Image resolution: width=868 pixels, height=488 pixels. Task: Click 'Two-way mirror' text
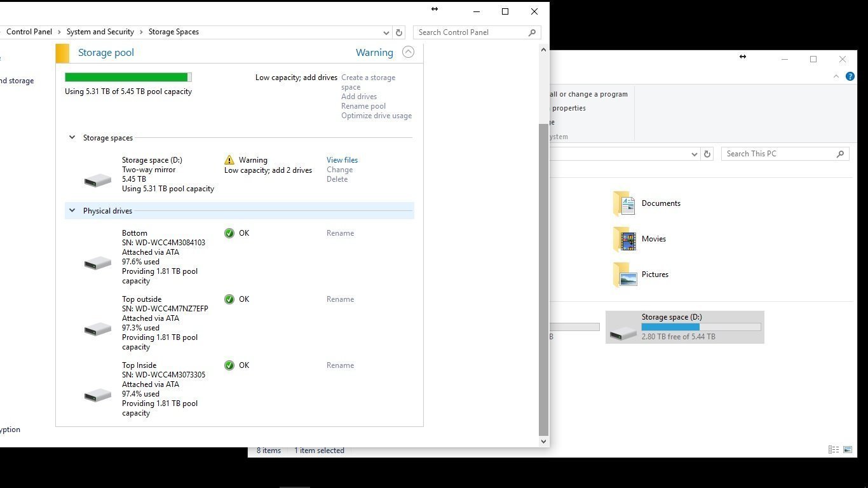coord(149,170)
